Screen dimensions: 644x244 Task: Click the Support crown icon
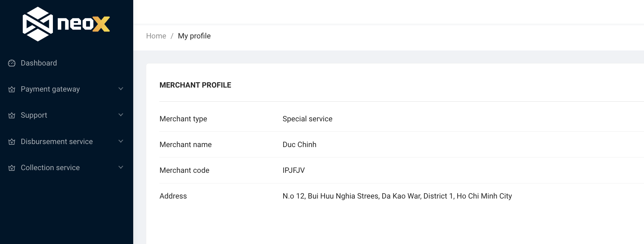(x=12, y=115)
